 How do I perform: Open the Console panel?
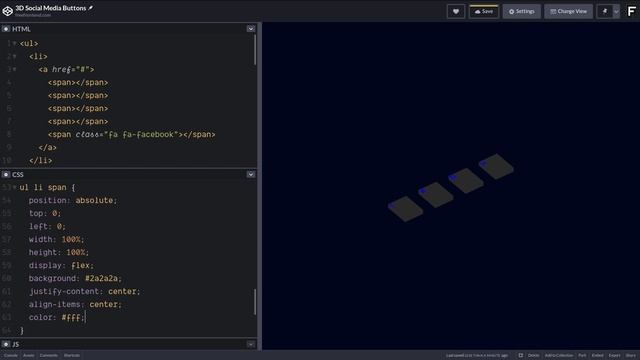click(11, 355)
